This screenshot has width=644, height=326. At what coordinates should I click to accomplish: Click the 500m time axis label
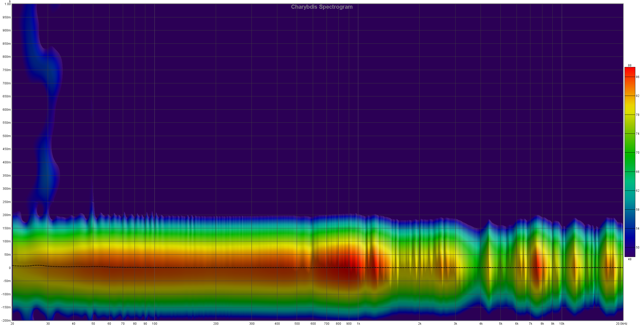tap(7, 136)
